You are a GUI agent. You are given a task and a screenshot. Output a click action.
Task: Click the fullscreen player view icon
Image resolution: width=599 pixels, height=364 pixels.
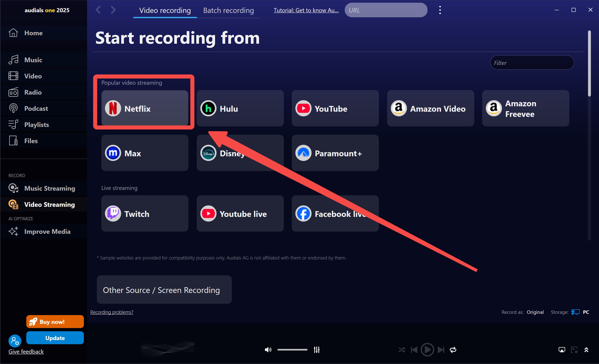point(574,350)
